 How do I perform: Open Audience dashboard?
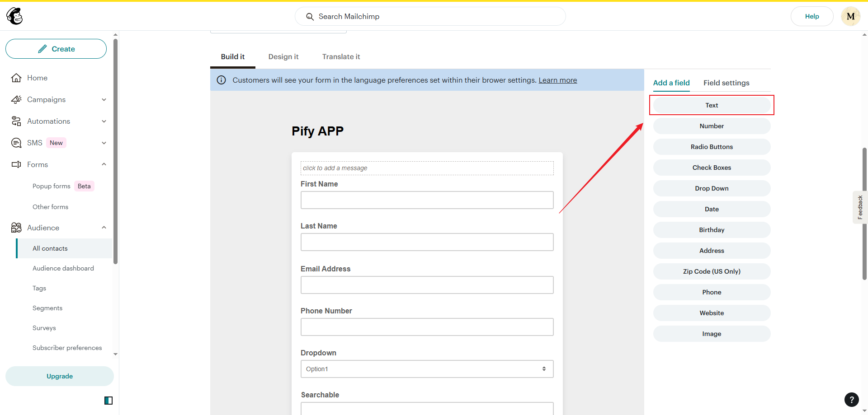pos(63,268)
